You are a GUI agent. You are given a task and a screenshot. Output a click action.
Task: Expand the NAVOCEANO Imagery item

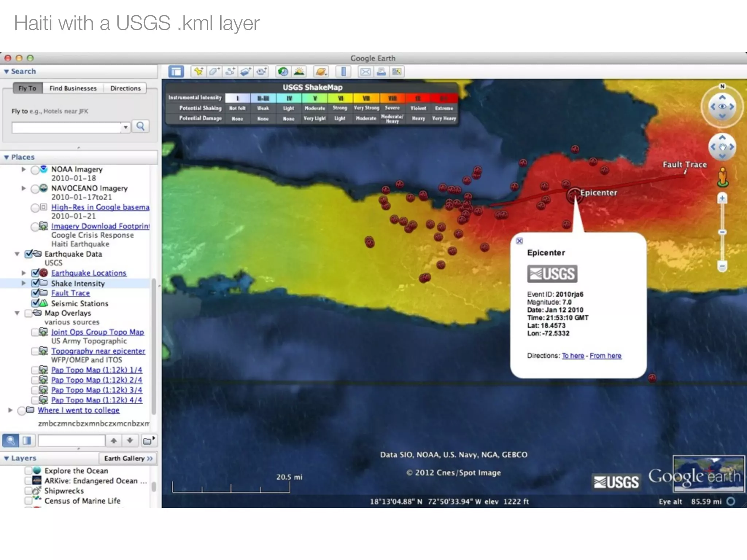pyautogui.click(x=23, y=188)
